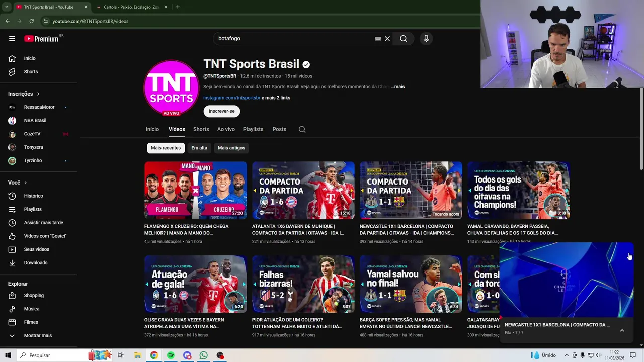The image size is (644, 362).
Task: Open Windows Start menu
Action: pos(8,355)
